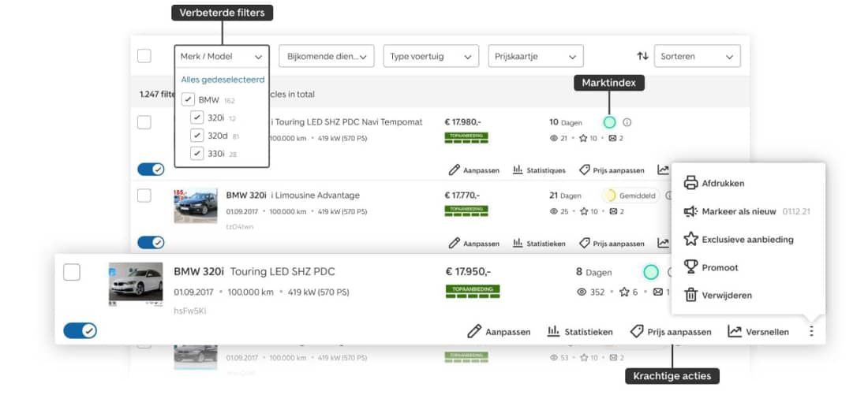
Task: Open the Type voertuig dropdown
Action: tap(431, 56)
